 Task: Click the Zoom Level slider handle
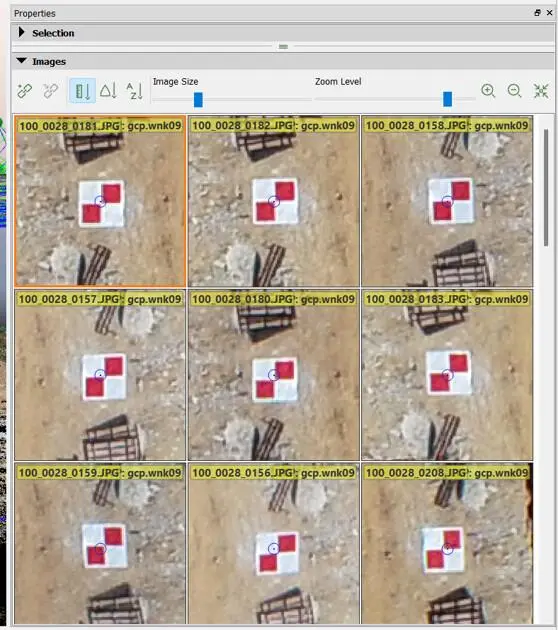[x=448, y=99]
